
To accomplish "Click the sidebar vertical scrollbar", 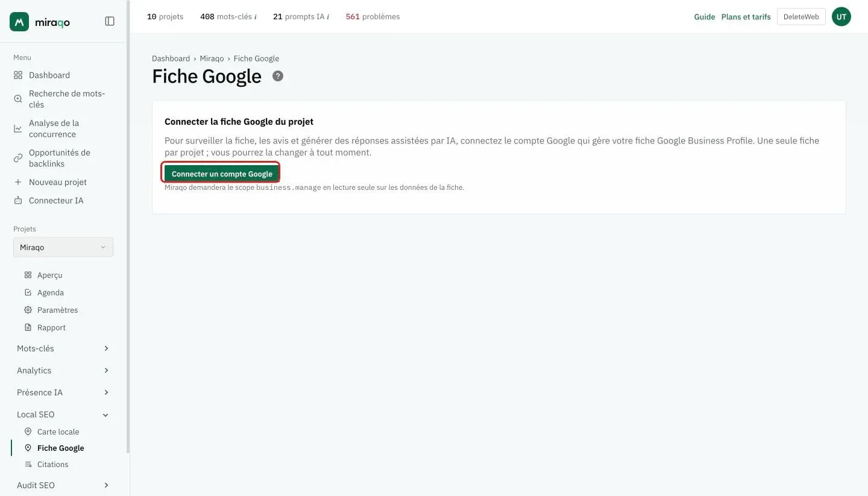I will point(128,226).
